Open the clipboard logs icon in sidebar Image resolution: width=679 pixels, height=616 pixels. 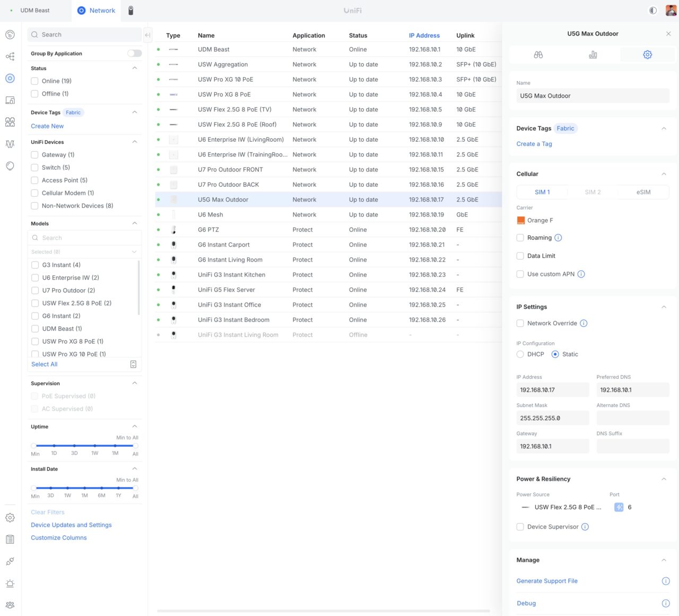click(x=10, y=540)
